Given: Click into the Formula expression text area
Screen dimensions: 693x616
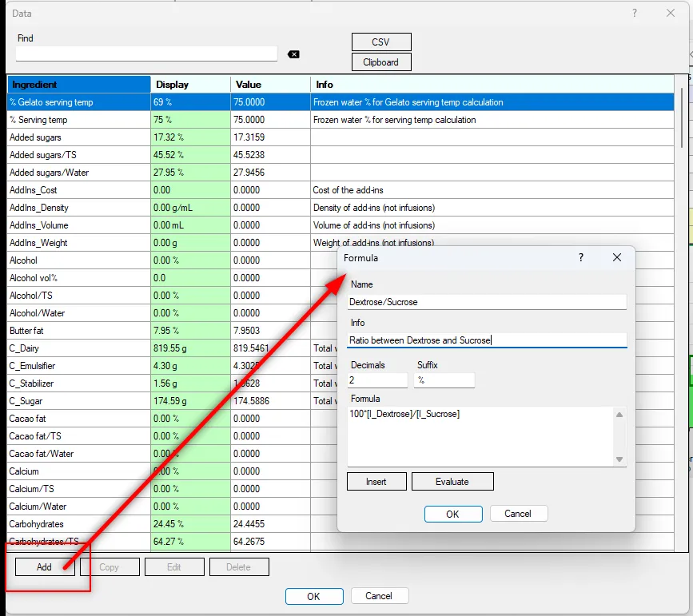Looking at the screenshot, I should coord(482,436).
